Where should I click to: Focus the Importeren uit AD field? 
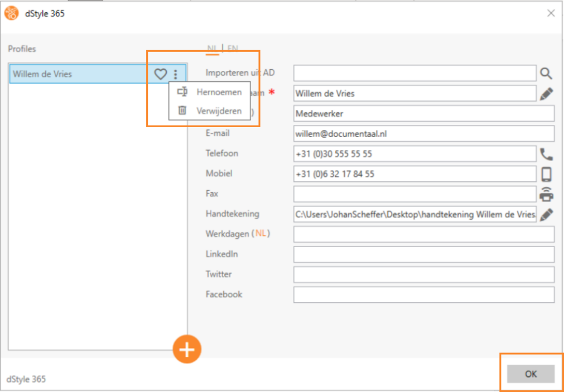[x=415, y=74]
